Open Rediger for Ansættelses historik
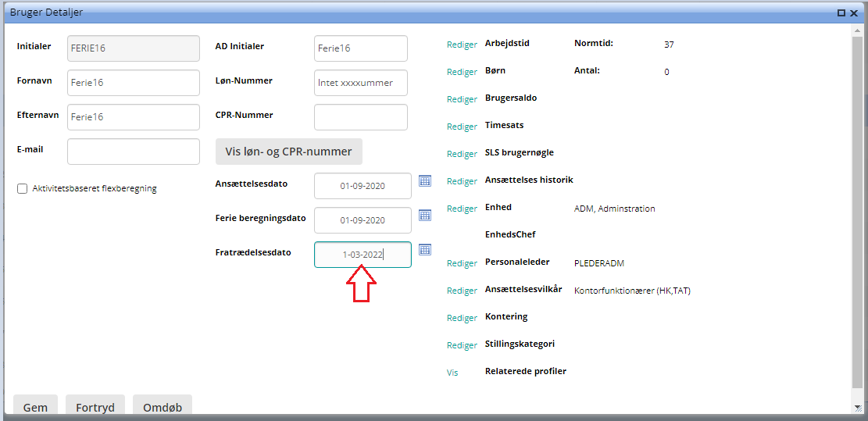The height and width of the screenshot is (421, 868). [462, 181]
